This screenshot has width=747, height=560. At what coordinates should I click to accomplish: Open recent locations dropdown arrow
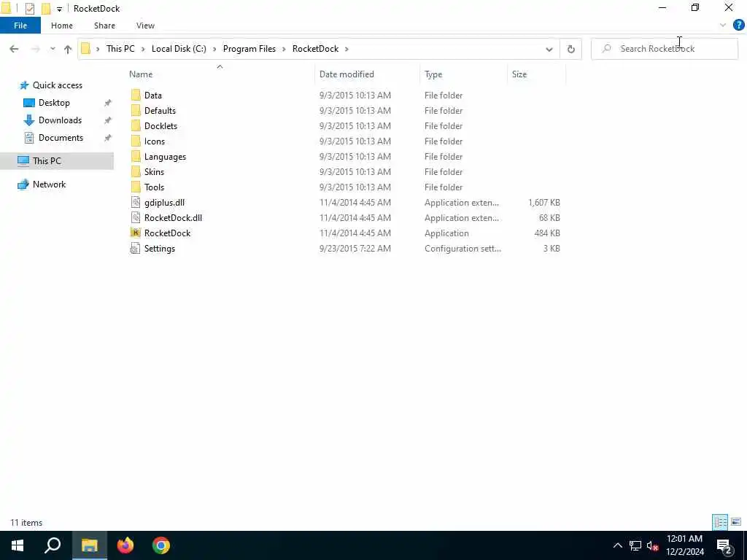pyautogui.click(x=53, y=49)
